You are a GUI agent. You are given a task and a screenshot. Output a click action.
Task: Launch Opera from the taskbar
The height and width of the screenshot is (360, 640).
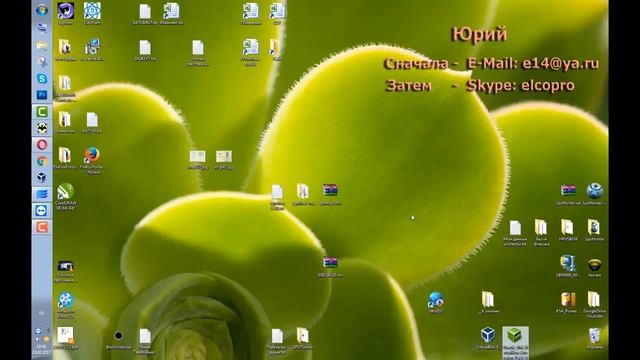click(x=42, y=144)
